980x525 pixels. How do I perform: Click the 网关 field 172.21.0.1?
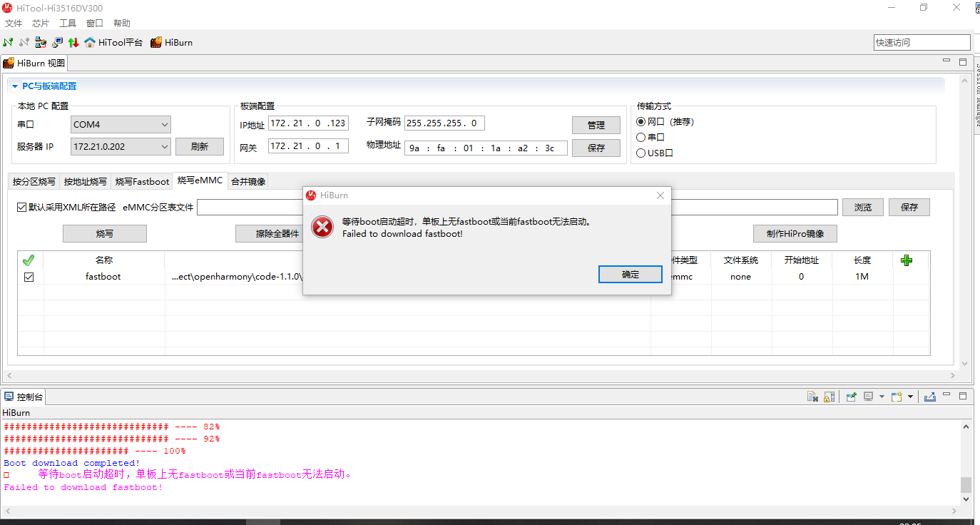[308, 146]
